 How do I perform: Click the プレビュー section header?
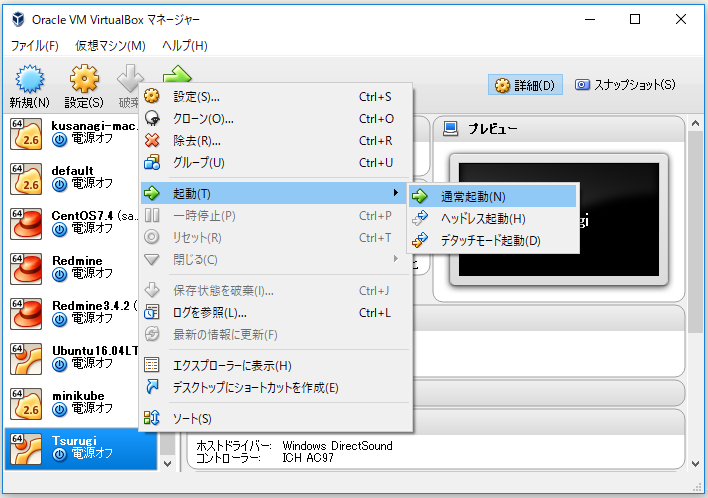pos(559,129)
